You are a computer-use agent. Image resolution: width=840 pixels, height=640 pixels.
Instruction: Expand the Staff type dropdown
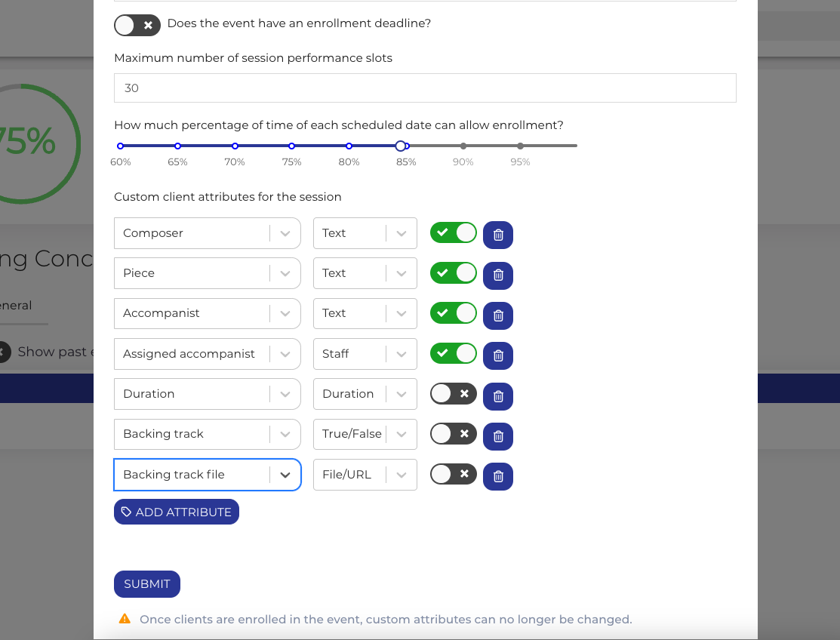tap(401, 354)
